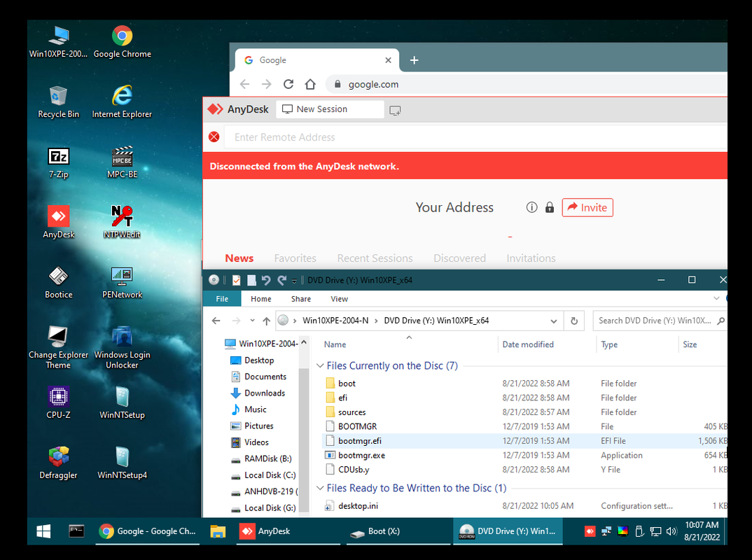
Task: Open Defraggler desktop shortcut
Action: tap(59, 463)
